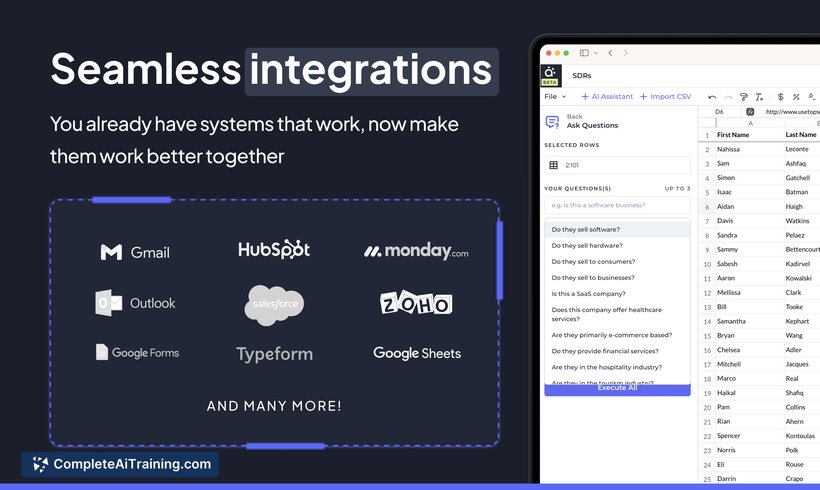
Task: Undo the last action
Action: (x=712, y=97)
